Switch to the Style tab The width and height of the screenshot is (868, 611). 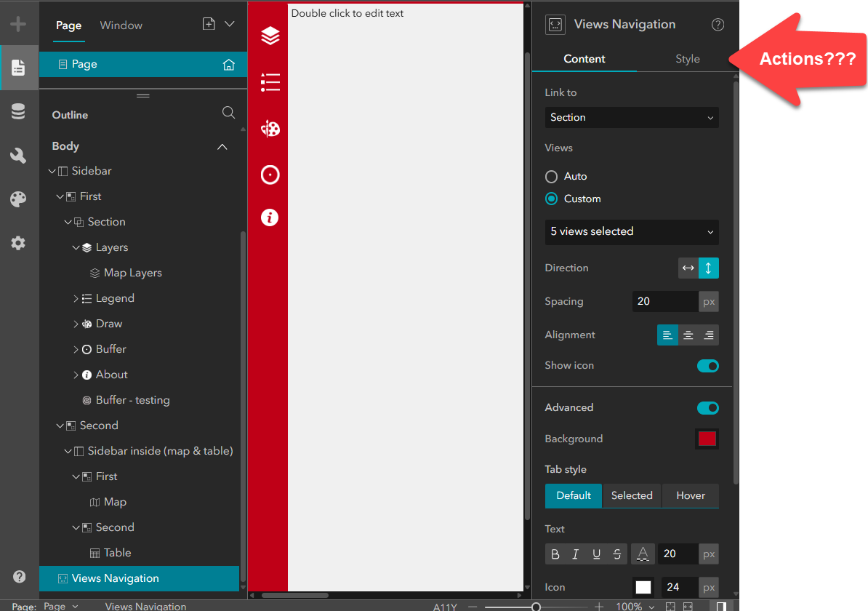point(686,59)
